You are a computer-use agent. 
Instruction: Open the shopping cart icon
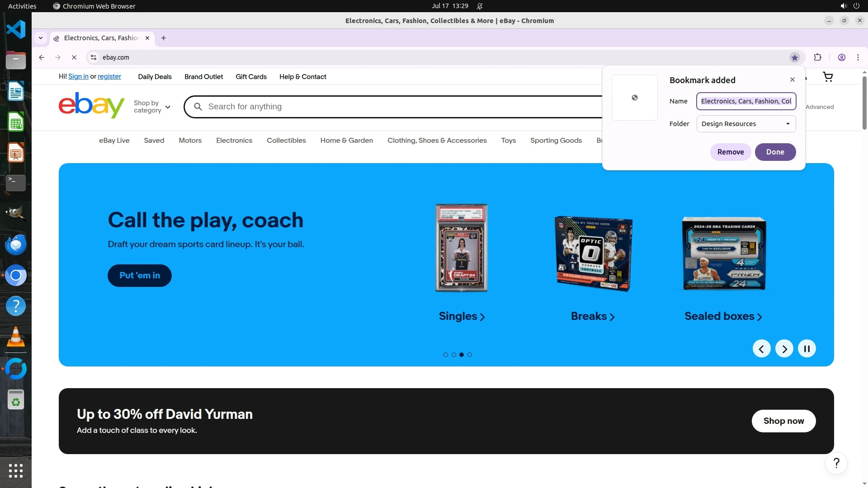click(x=828, y=77)
